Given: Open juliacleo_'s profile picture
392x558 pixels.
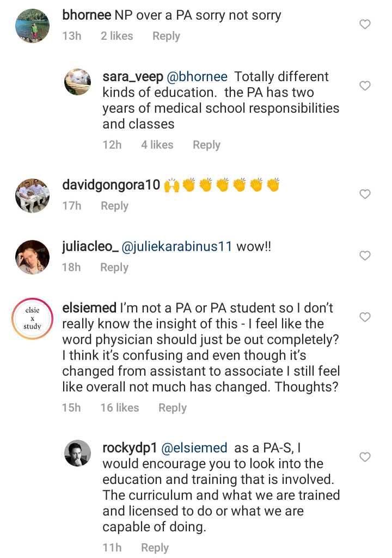Looking at the screenshot, I should [32, 257].
